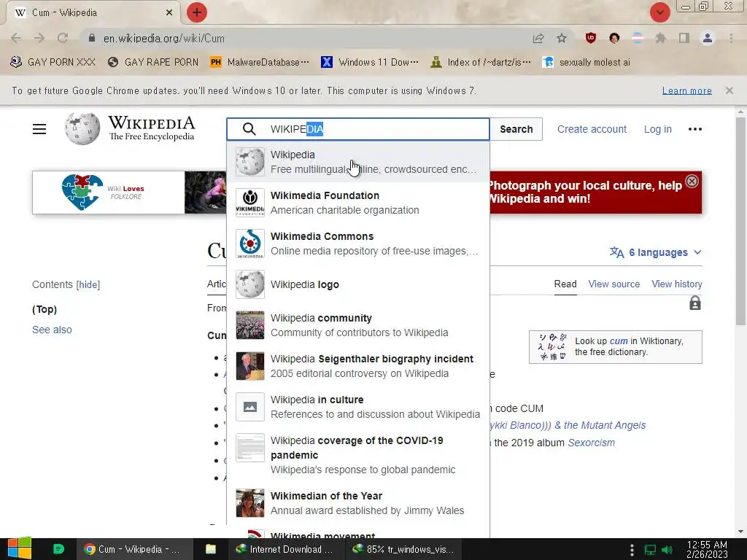Click the share page icon in address bar
This screenshot has height=560, width=747.
538,38
